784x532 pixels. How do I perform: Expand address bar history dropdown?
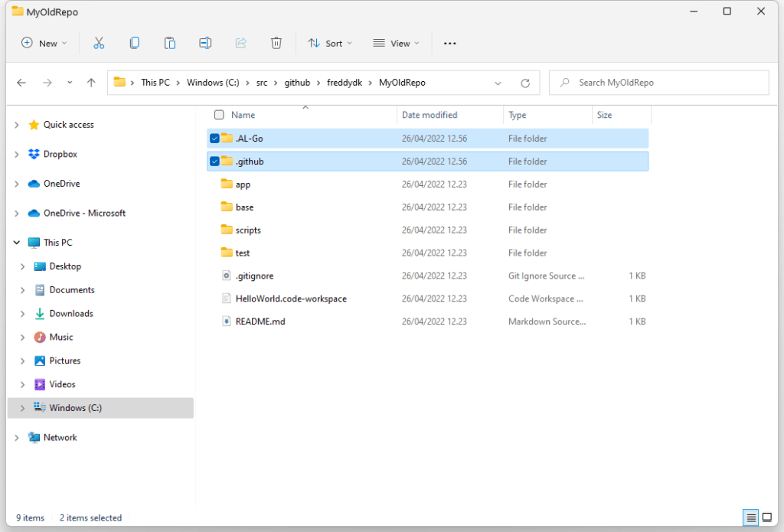pos(498,83)
